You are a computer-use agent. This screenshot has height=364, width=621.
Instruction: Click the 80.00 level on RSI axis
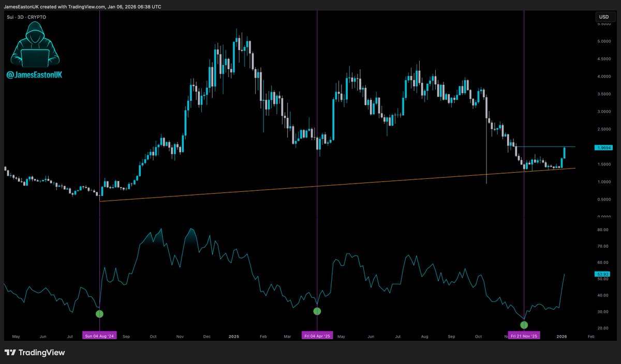click(x=602, y=230)
